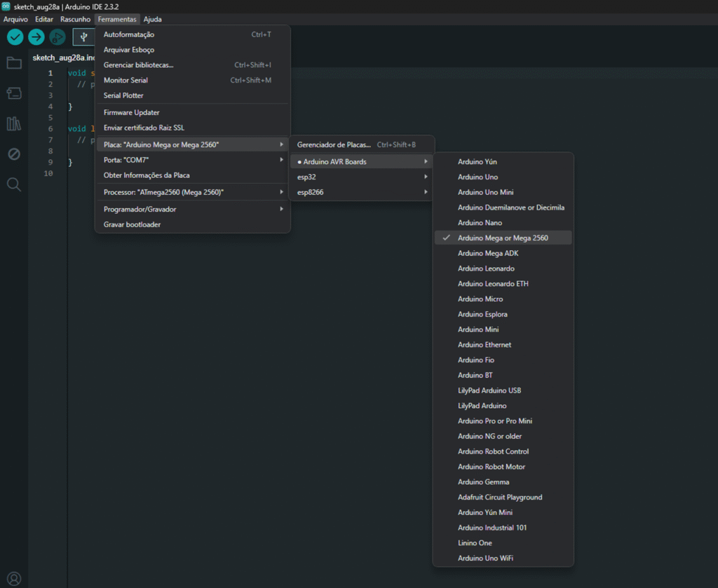The height and width of the screenshot is (588, 718).
Task: Choose Autoformatação from the menu
Action: 192,34
